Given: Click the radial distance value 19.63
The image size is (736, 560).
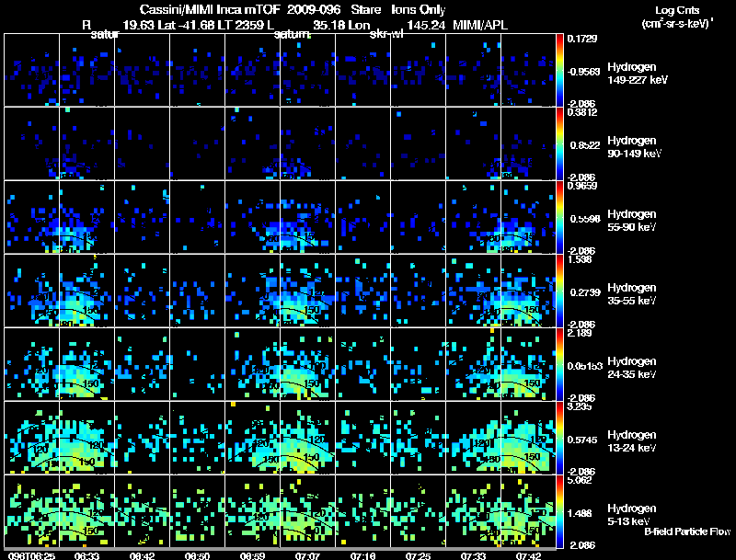Looking at the screenshot, I should pyautogui.click(x=138, y=25).
